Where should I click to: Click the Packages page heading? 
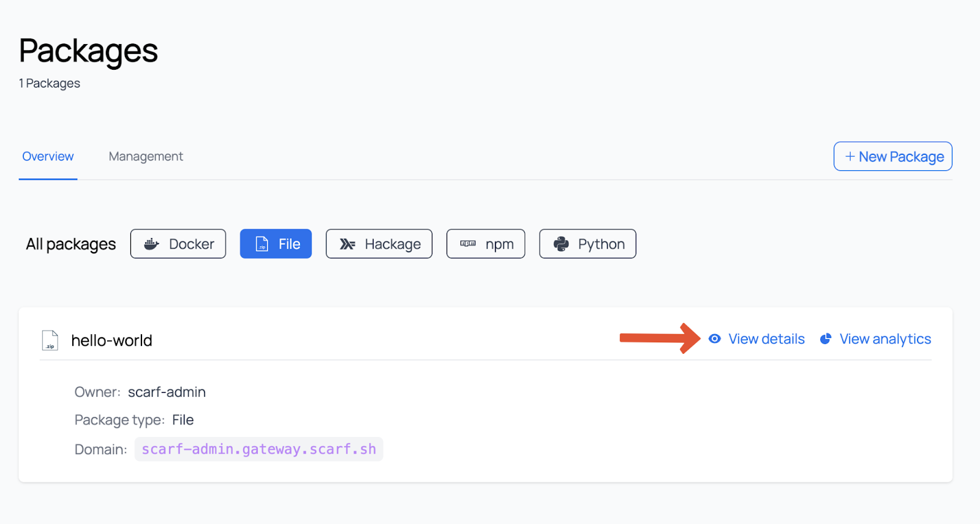[89, 51]
